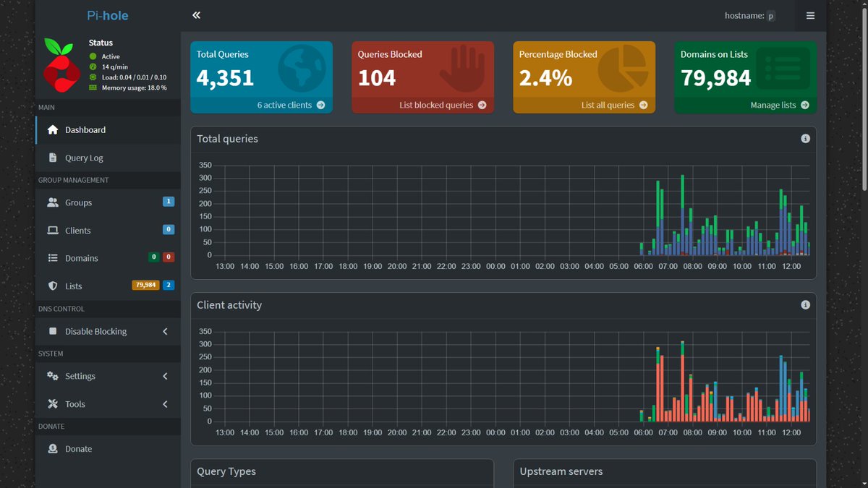The width and height of the screenshot is (868, 488).
Task: Click the Client activity chart heading
Action: [229, 305]
